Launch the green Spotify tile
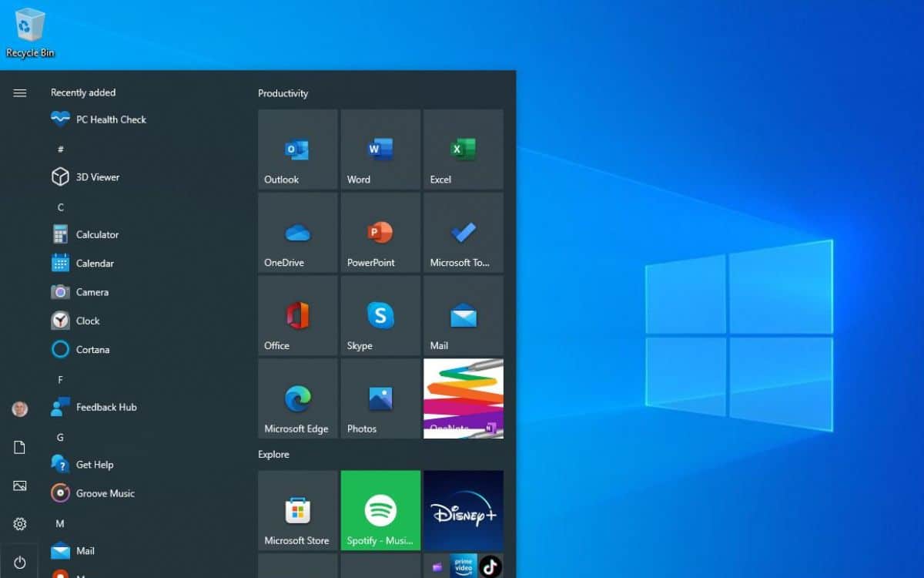The width and height of the screenshot is (924, 578). click(x=380, y=510)
